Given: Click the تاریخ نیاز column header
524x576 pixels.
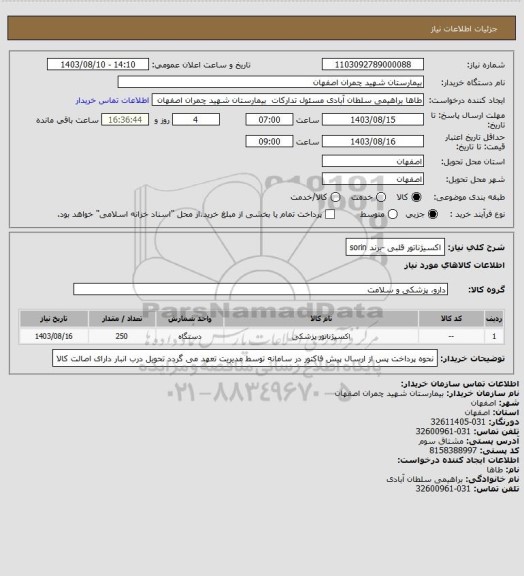Looking at the screenshot, I should pyautogui.click(x=54, y=318).
